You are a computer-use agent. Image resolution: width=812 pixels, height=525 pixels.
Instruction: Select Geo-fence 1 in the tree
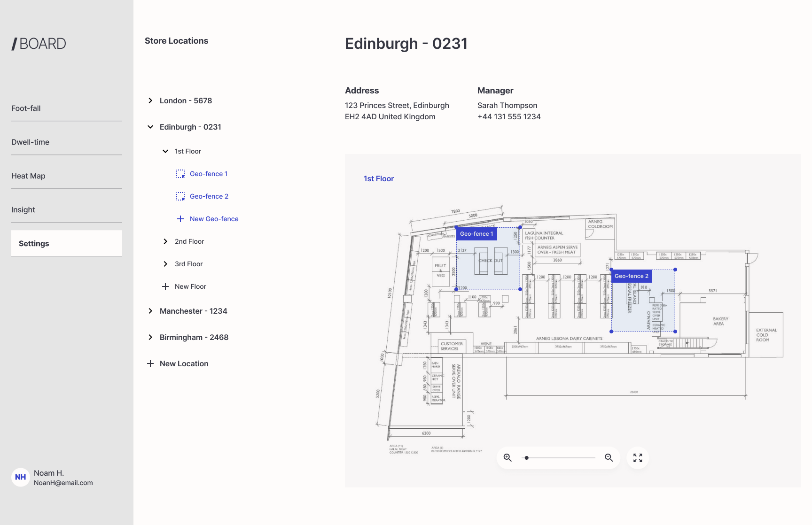click(209, 174)
